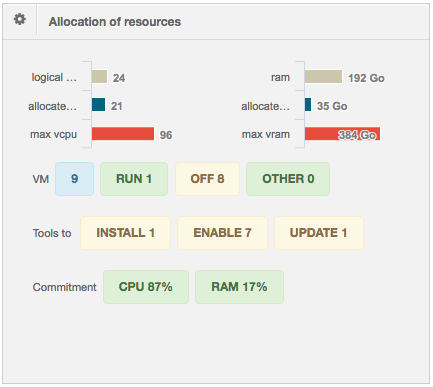The width and height of the screenshot is (433, 387).
Task: Click the VM label
Action: [x=41, y=179]
